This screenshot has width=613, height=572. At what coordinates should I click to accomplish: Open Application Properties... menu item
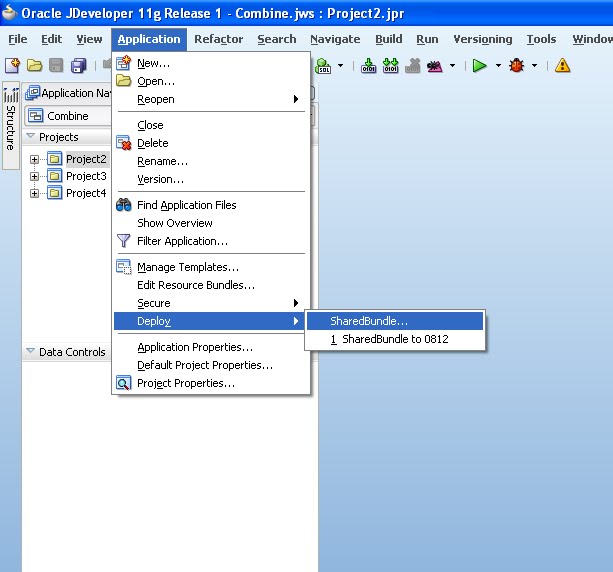coord(210,347)
